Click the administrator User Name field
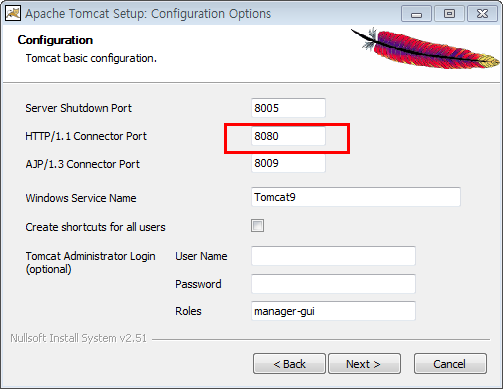The height and width of the screenshot is (389, 503). [333, 256]
